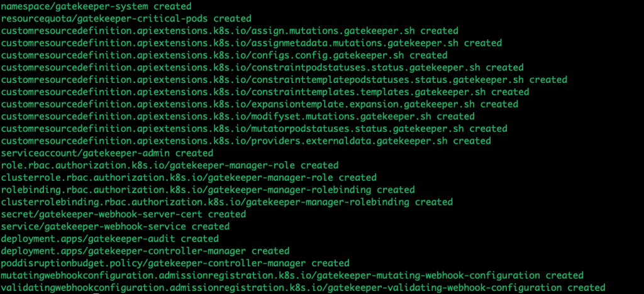Screen dimensions: 644x294
Task: Select the modifyset.mutations.gatekeeper.sh line
Action: click(x=238, y=116)
